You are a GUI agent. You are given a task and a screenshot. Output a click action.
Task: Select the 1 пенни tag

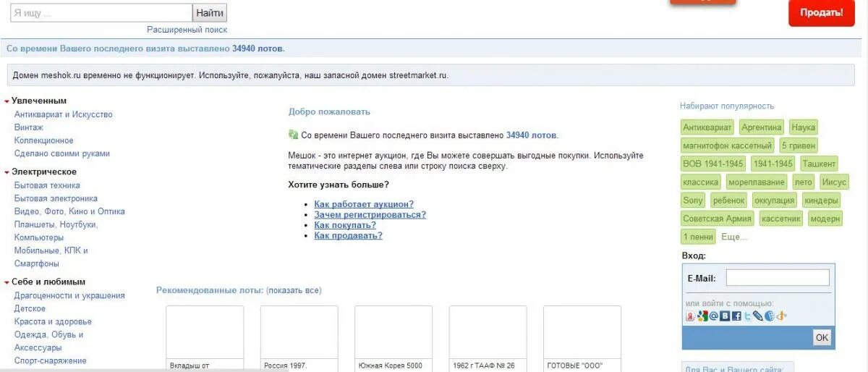coord(698,237)
